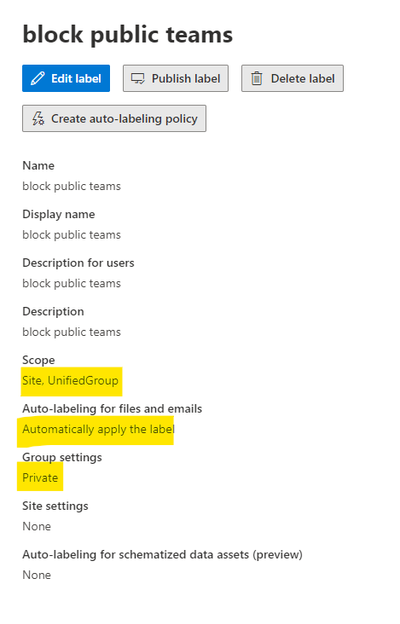400x624 pixels.
Task: Click the Description value 'block public teams'
Action: tap(72, 332)
